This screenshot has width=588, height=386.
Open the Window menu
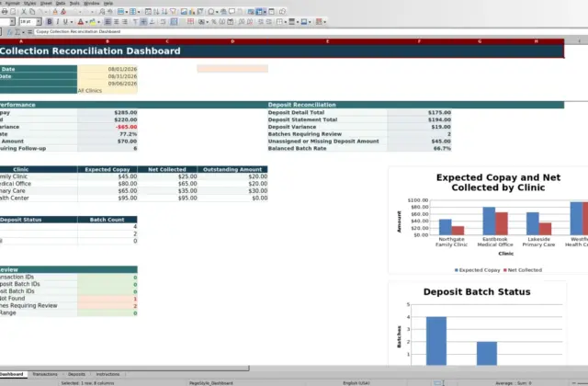[92, 4]
